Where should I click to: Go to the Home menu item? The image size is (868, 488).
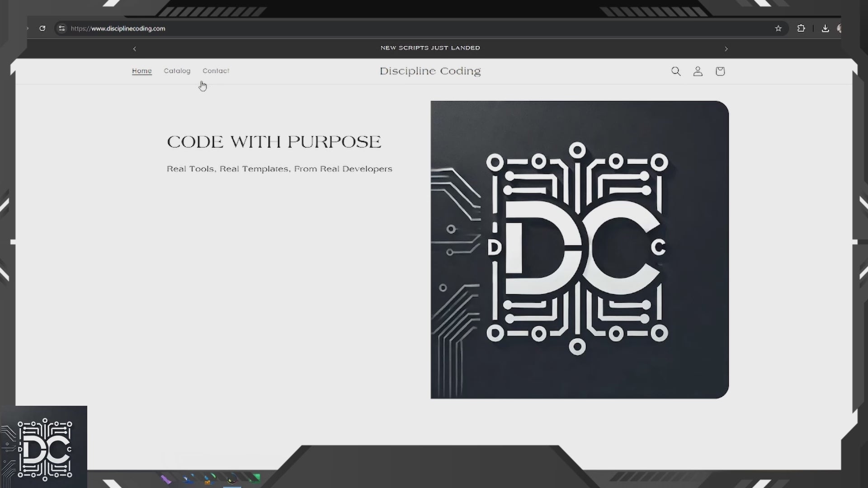142,71
